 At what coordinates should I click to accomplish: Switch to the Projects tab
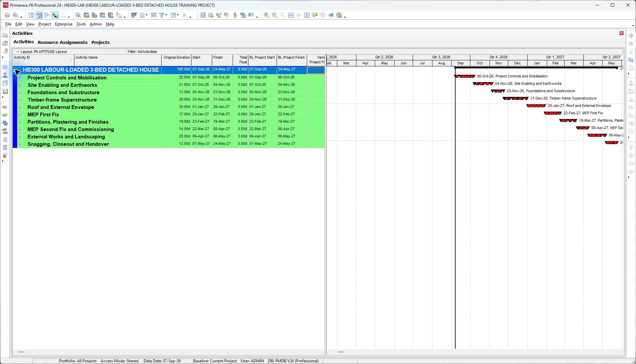tap(101, 42)
